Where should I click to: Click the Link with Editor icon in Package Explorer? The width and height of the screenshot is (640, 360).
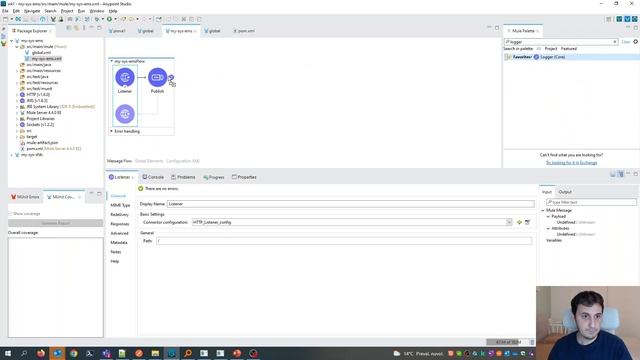tap(76, 28)
